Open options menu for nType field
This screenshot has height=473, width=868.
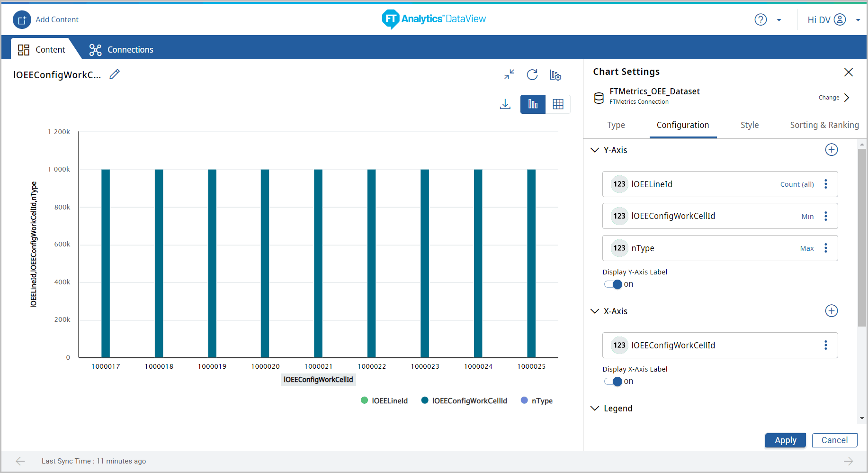[825, 248]
